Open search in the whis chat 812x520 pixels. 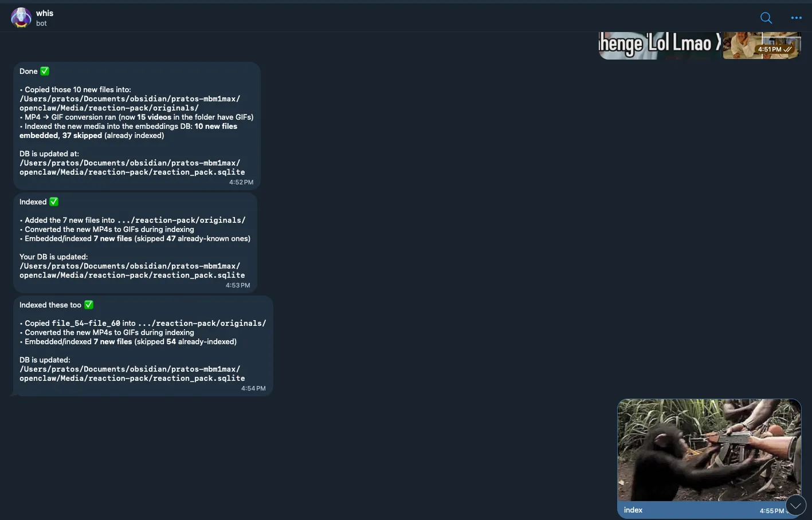click(766, 18)
